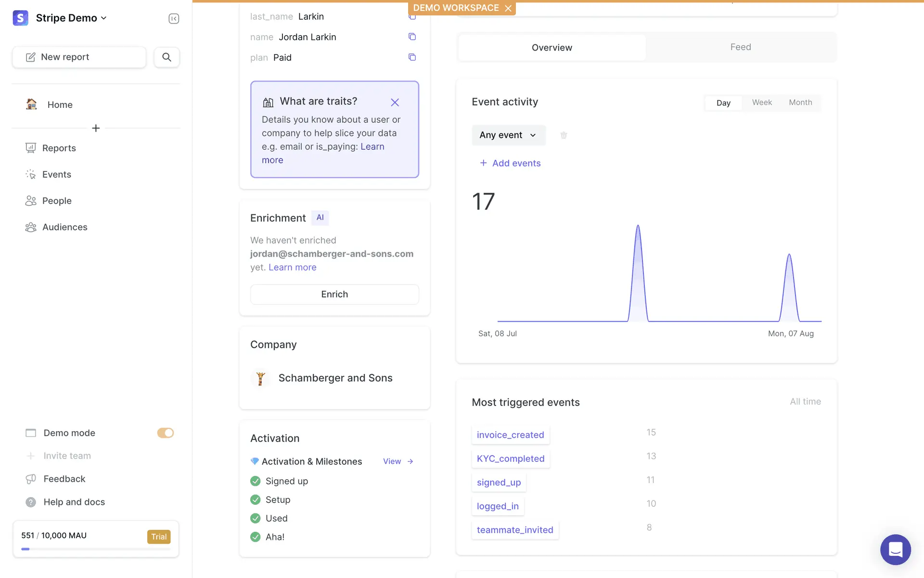Viewport: 924px width, 578px height.
Task: Close the Demo Workspace banner
Action: (x=508, y=8)
